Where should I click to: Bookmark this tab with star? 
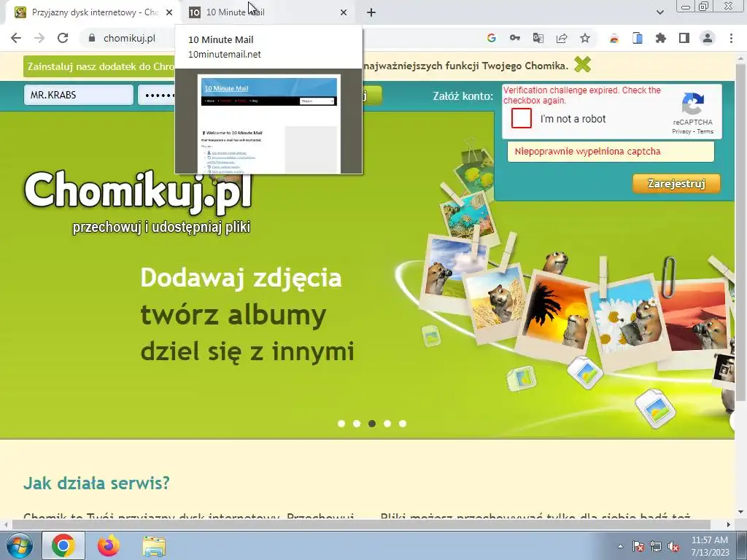[585, 38]
